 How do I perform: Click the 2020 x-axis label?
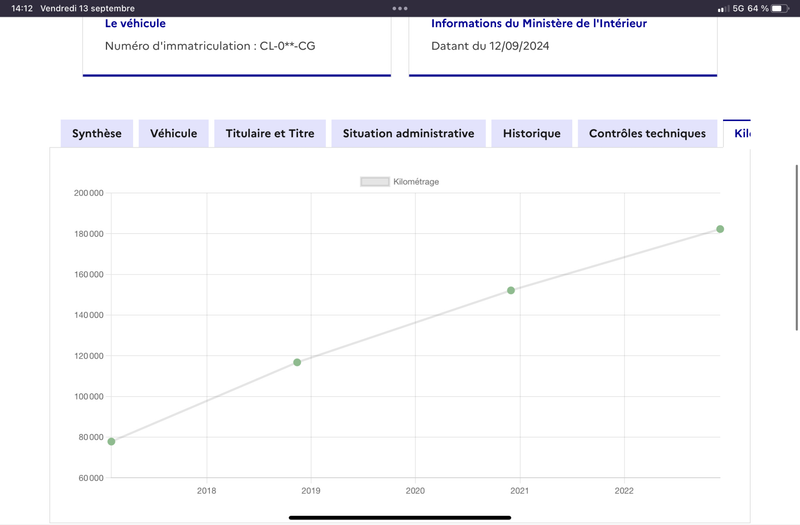tap(415, 491)
